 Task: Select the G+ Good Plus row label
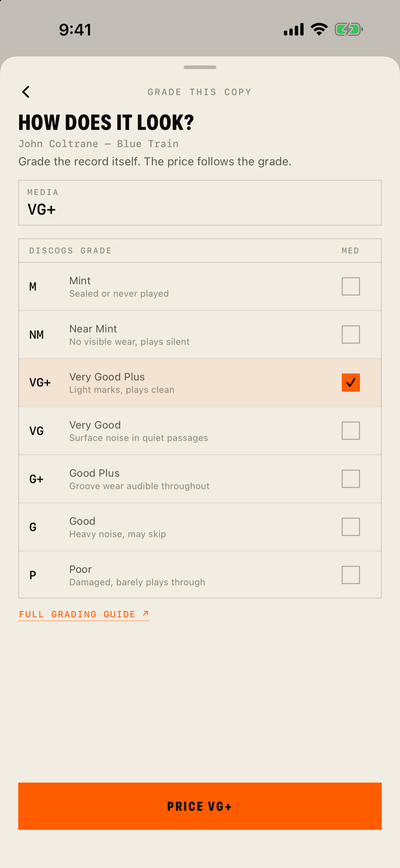(x=36, y=479)
